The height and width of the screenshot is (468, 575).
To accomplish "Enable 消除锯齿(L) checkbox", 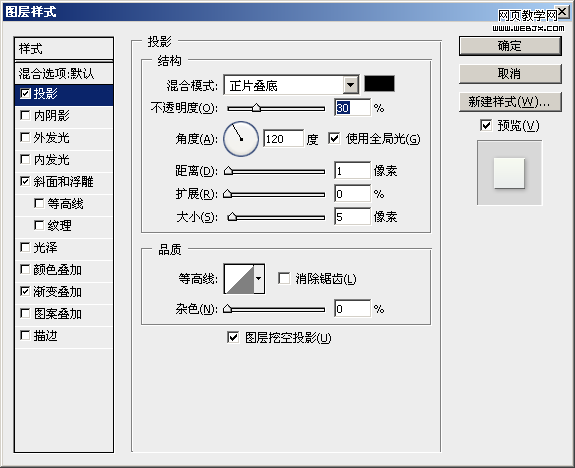I will point(284,278).
